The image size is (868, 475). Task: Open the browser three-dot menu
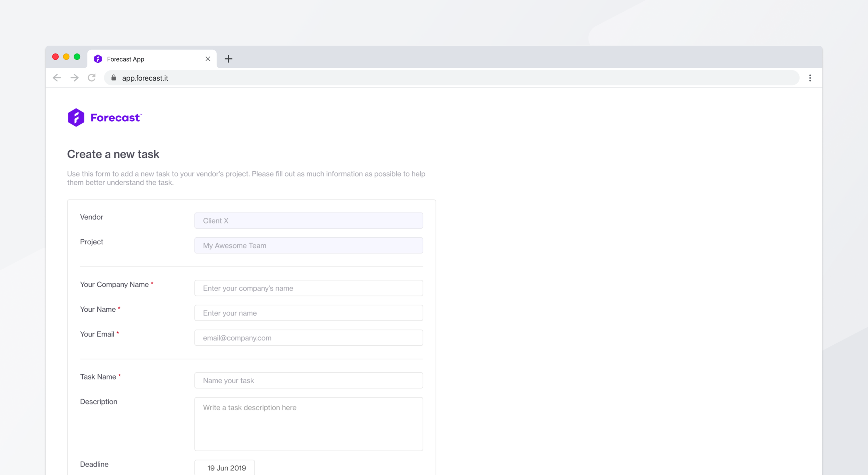810,78
